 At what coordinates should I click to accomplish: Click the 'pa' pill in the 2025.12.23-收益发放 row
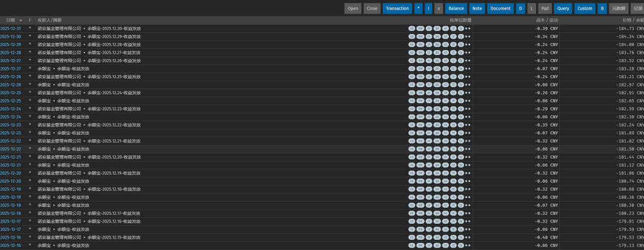[437, 109]
